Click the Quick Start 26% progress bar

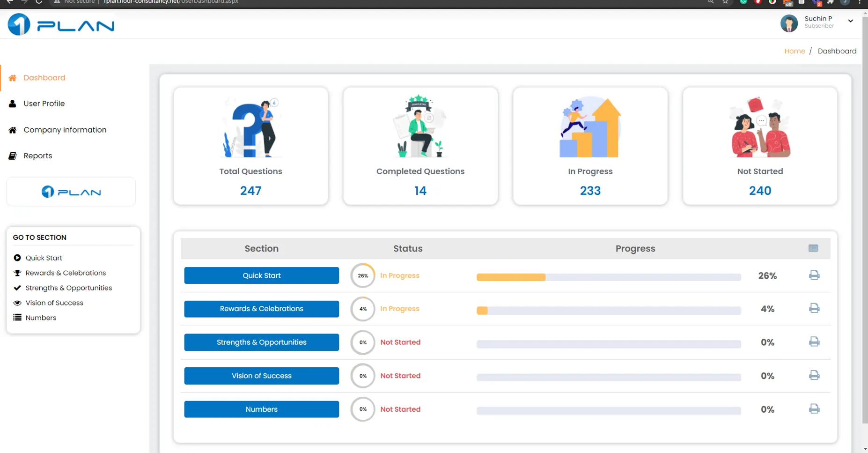point(609,277)
